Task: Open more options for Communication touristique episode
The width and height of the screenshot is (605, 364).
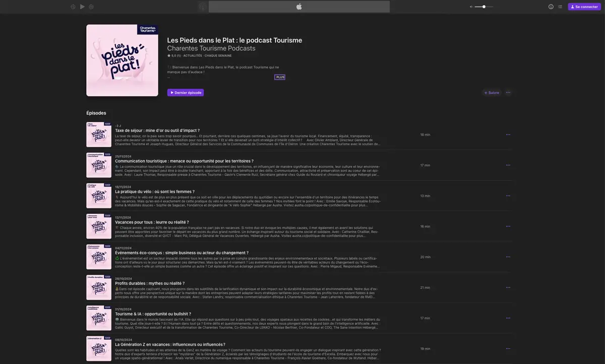Action: pyautogui.click(x=508, y=165)
